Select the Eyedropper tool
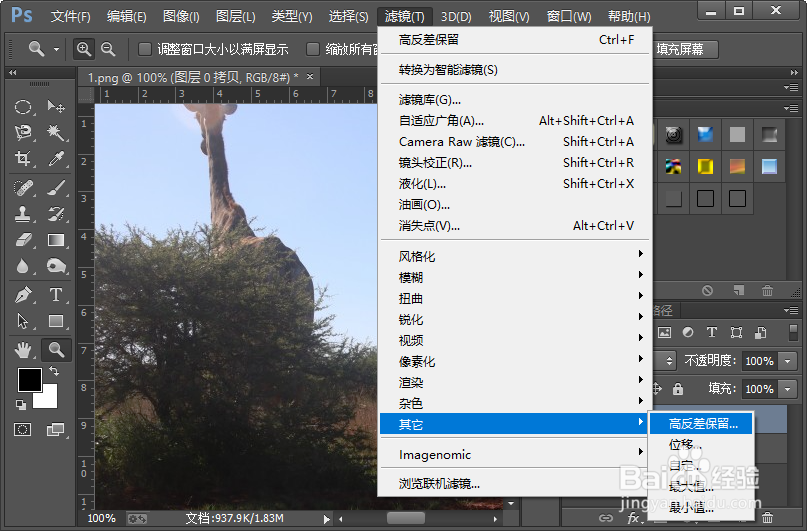Image resolution: width=807 pixels, height=531 pixels. tap(56, 158)
